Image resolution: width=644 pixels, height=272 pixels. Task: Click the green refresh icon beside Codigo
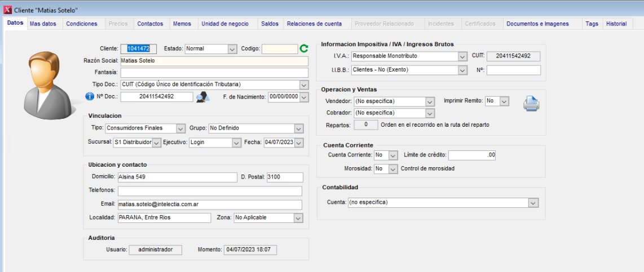point(304,49)
